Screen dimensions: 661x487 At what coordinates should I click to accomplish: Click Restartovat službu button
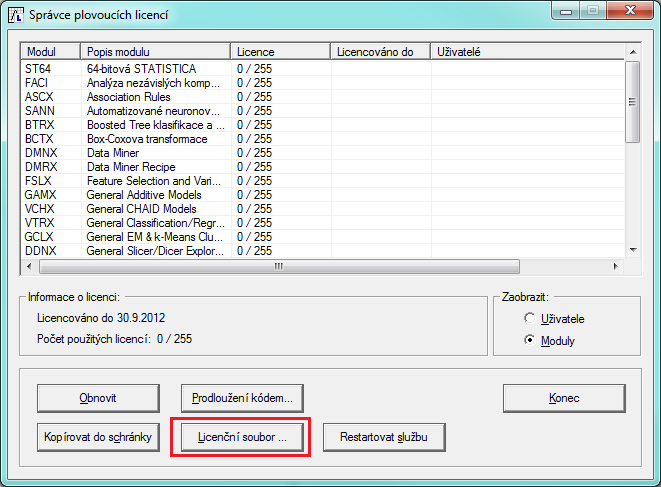click(384, 437)
